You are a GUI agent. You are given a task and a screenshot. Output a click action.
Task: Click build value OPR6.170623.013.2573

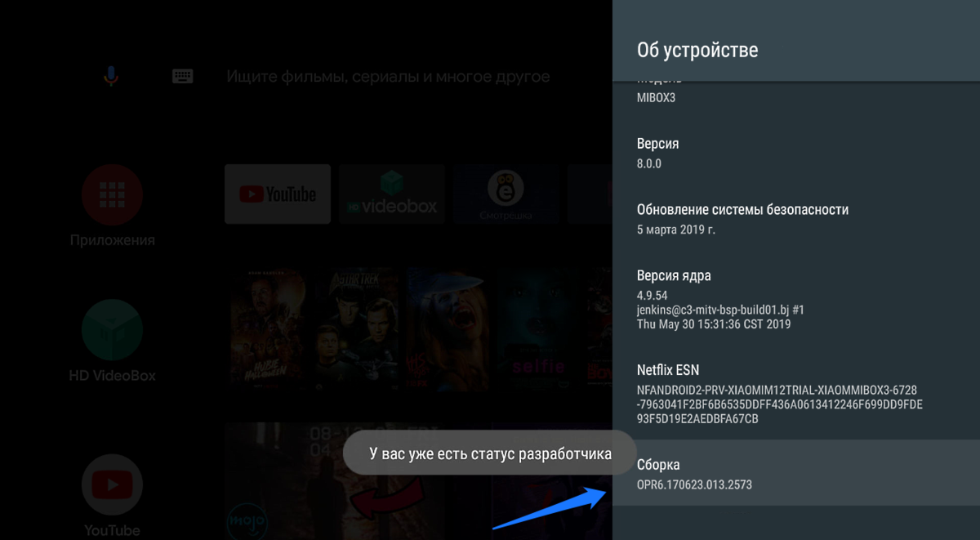pyautogui.click(x=694, y=484)
